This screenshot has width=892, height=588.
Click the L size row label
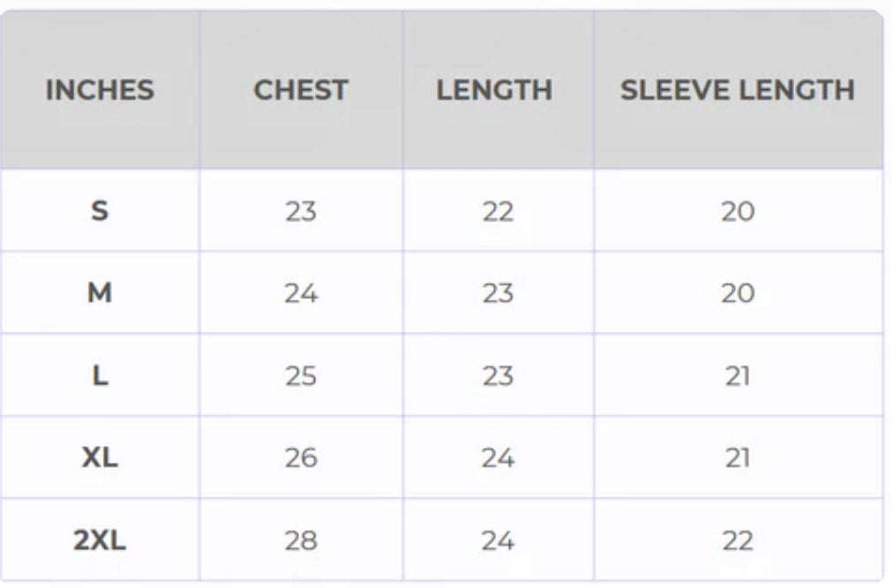[x=100, y=376]
